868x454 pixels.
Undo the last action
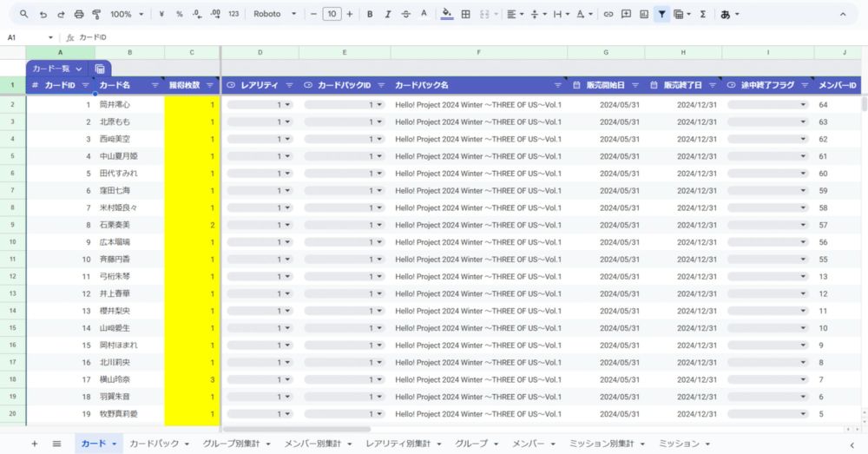pos(43,15)
